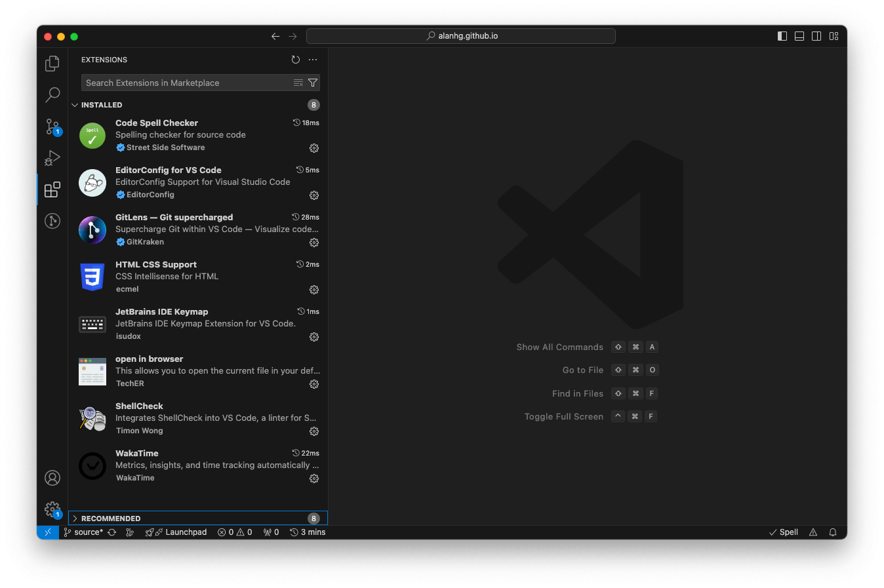Click the source* branch in status bar
884x588 pixels.
[x=83, y=532]
